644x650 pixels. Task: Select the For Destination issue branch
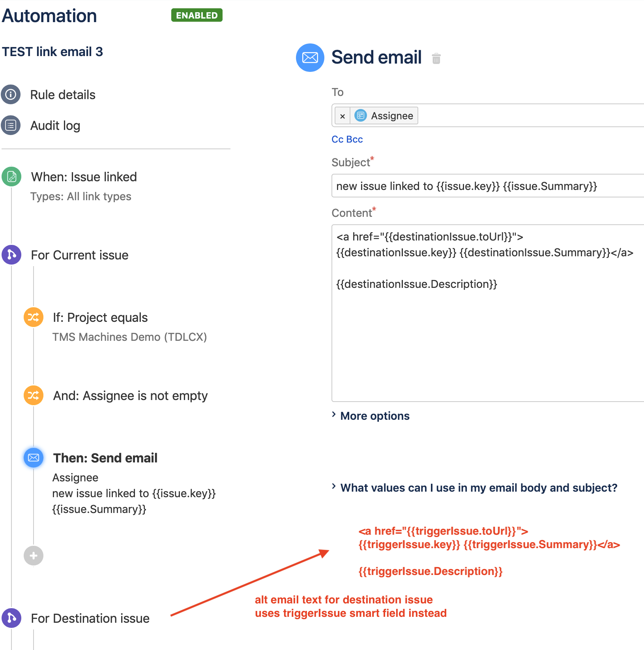coord(90,618)
